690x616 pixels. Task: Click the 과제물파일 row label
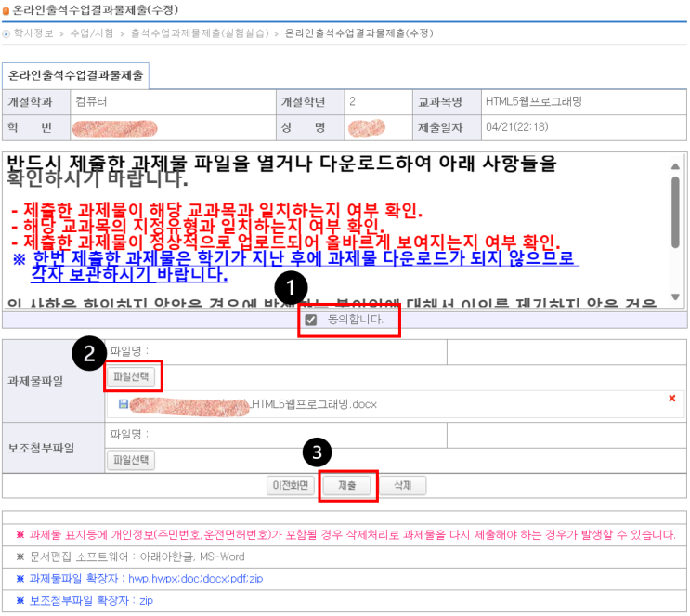[x=35, y=381]
